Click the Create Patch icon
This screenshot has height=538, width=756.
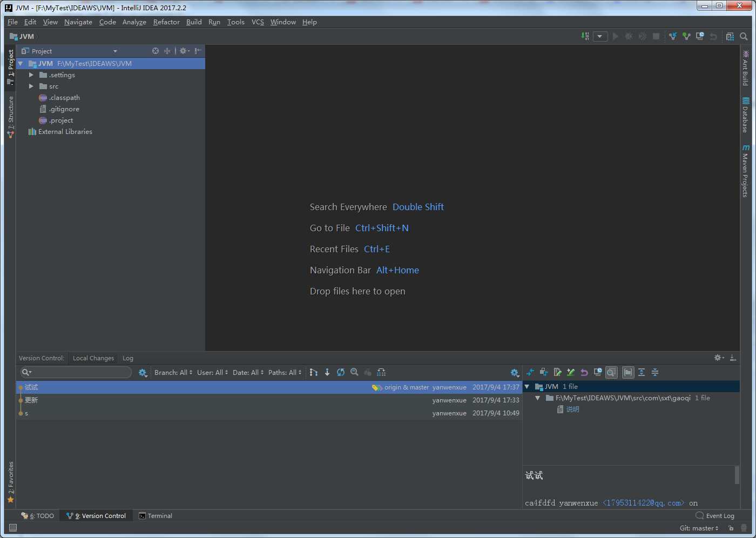click(x=557, y=372)
